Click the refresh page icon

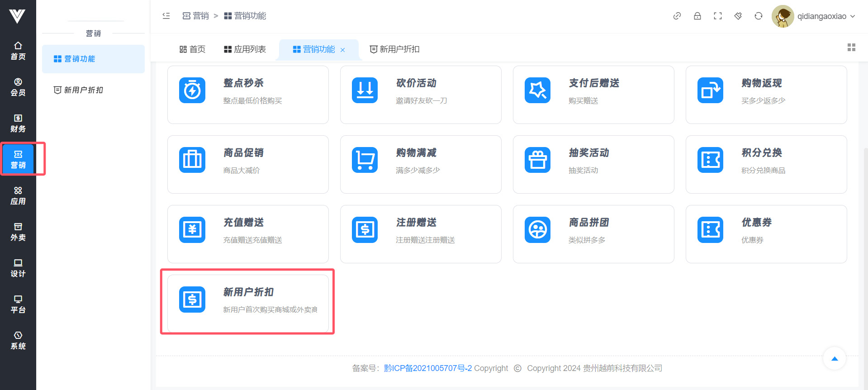point(758,16)
